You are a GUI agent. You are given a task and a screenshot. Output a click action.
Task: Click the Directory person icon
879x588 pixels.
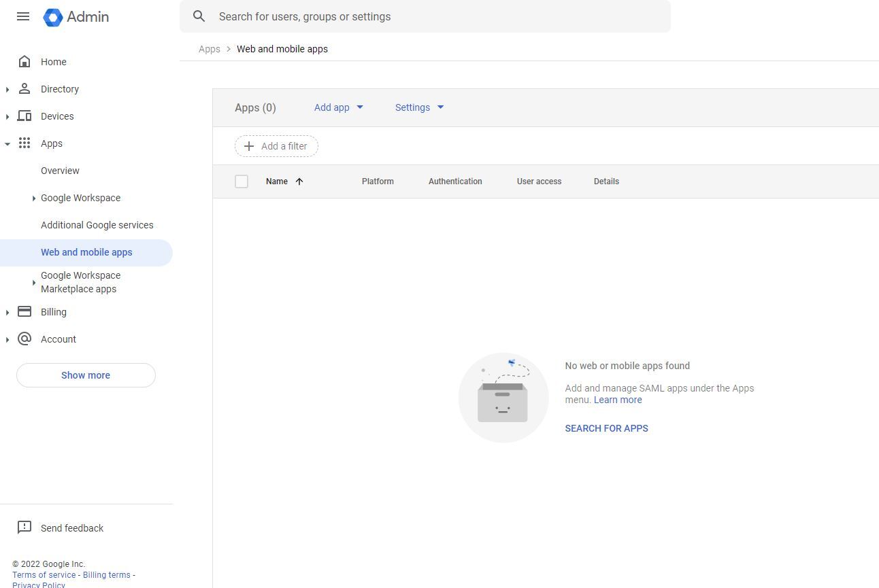[24, 89]
